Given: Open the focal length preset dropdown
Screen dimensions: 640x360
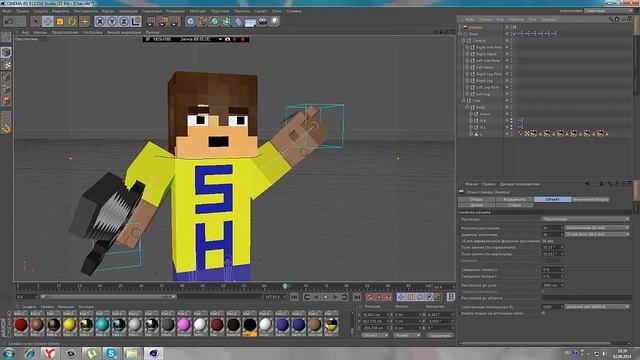Looking at the screenshot, I should (597, 228).
